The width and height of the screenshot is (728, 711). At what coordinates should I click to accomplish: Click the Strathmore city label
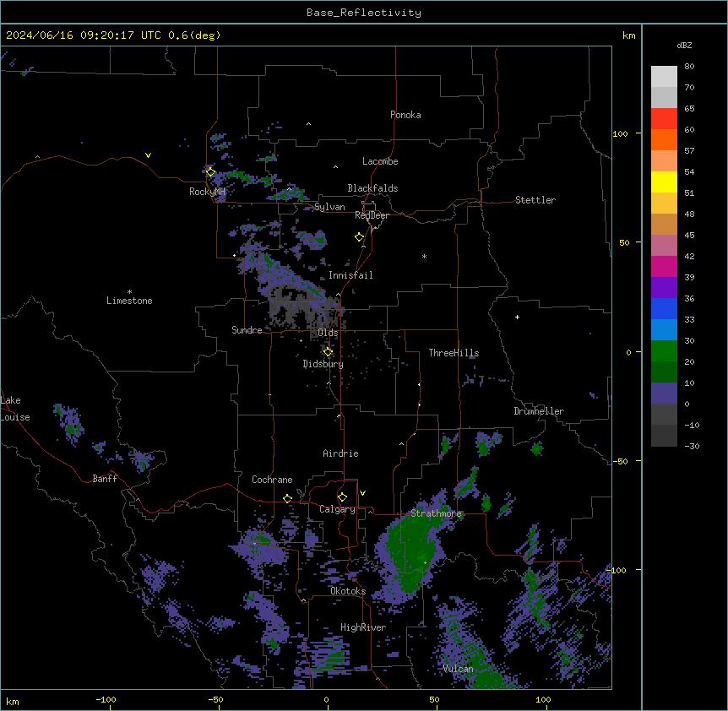(436, 513)
